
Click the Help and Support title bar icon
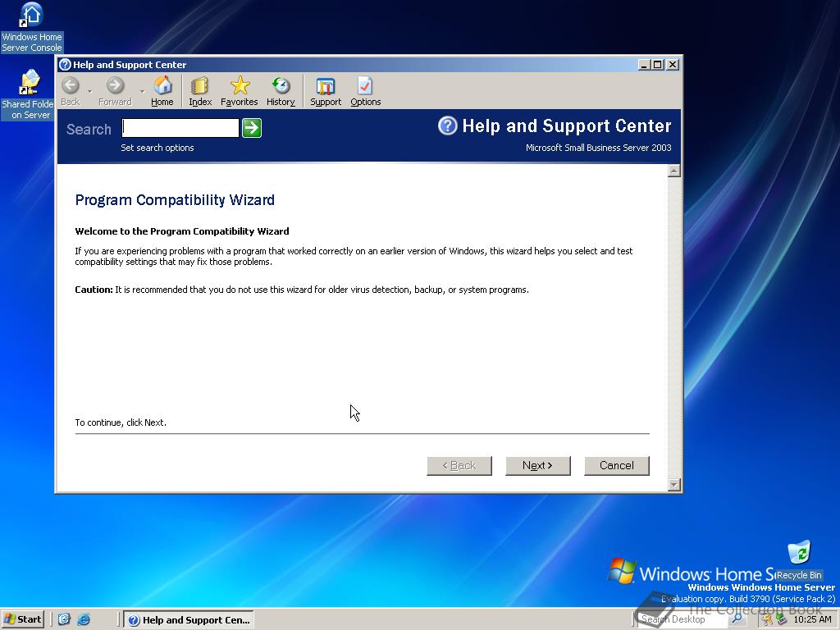coord(66,65)
